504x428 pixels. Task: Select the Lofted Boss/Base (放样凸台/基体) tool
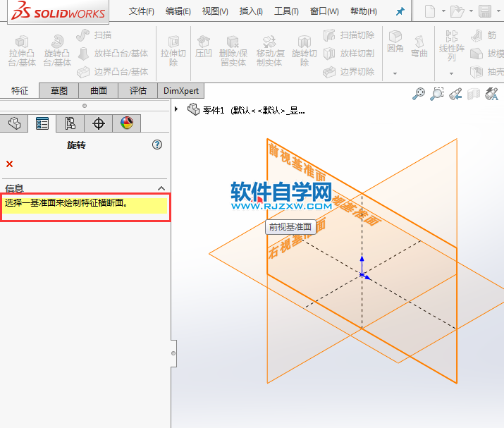[113, 54]
